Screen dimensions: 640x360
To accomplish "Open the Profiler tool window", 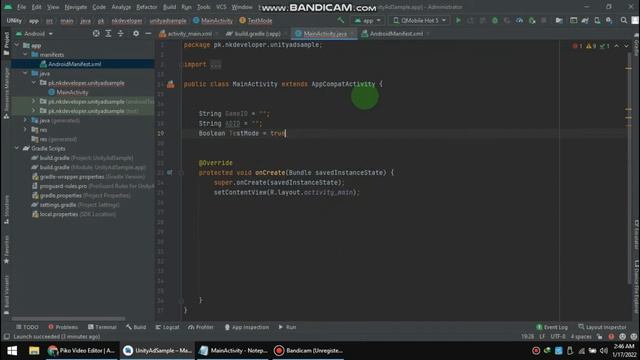I will click(x=200, y=327).
